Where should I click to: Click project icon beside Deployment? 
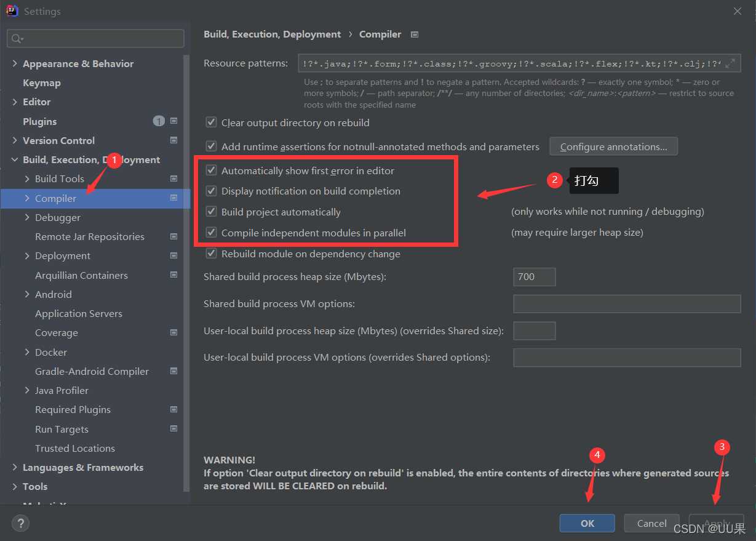coord(173,255)
